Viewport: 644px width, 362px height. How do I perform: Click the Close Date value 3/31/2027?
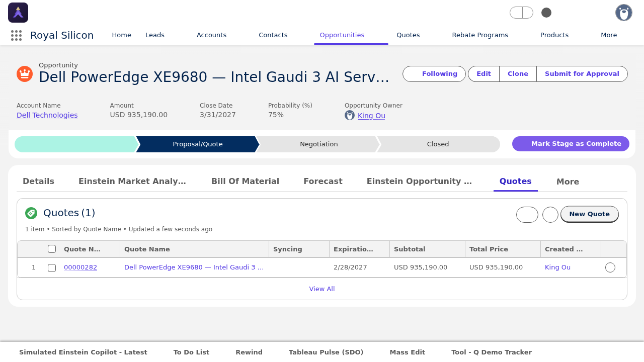pyautogui.click(x=218, y=115)
